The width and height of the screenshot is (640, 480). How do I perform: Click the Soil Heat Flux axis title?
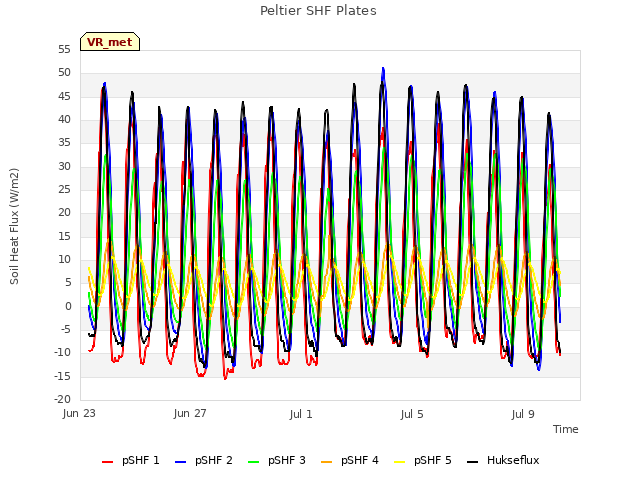click(14, 226)
